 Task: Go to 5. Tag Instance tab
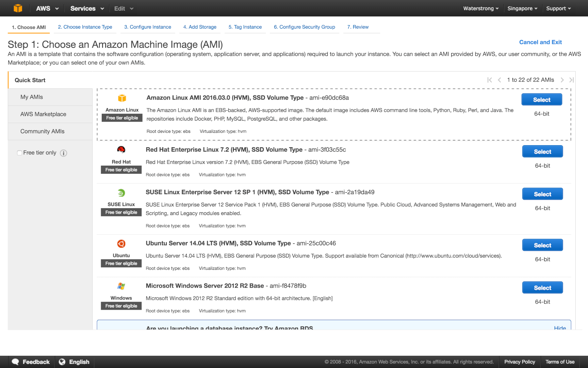point(245,27)
